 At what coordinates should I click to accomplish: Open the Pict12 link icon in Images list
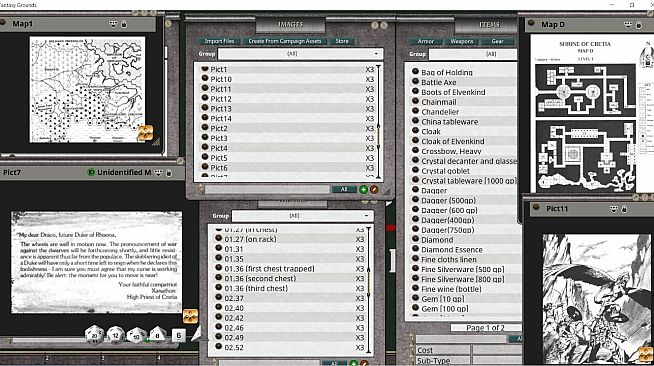205,98
